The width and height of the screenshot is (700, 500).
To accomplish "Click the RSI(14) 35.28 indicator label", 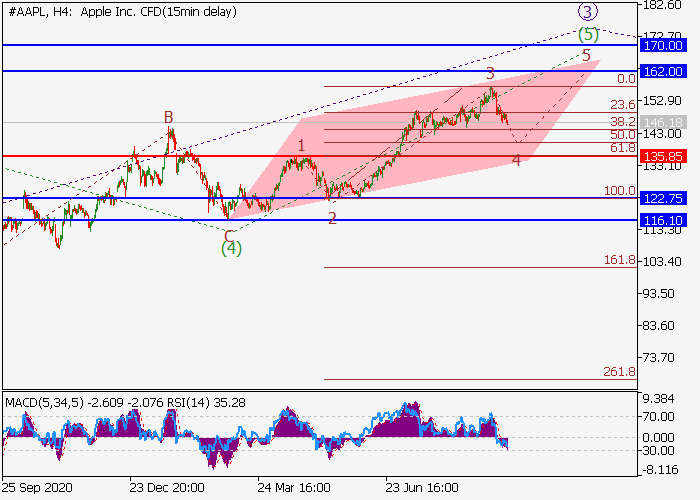I will pos(206,403).
